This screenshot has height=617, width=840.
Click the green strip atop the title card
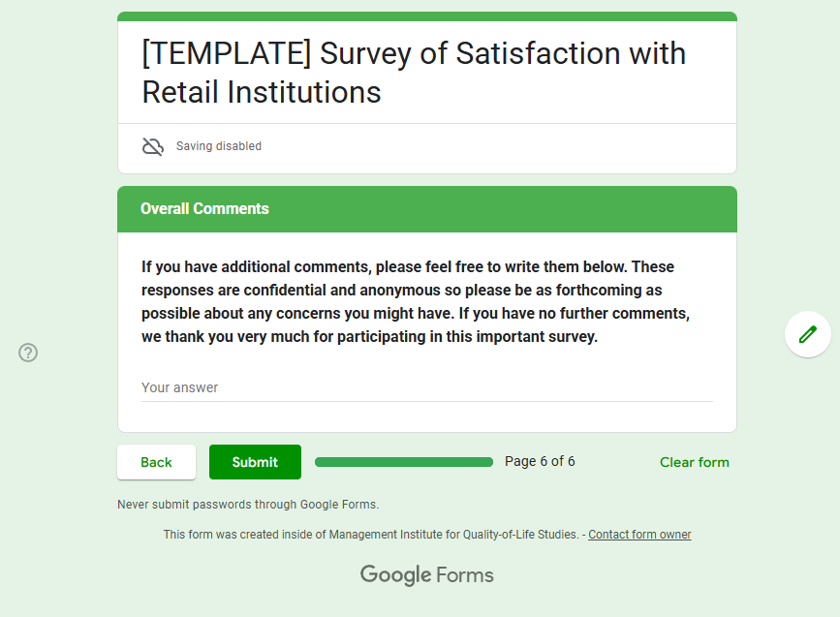tap(426, 16)
